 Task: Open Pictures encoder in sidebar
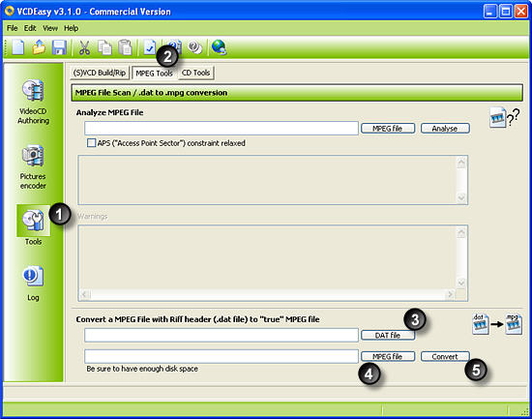[33, 167]
